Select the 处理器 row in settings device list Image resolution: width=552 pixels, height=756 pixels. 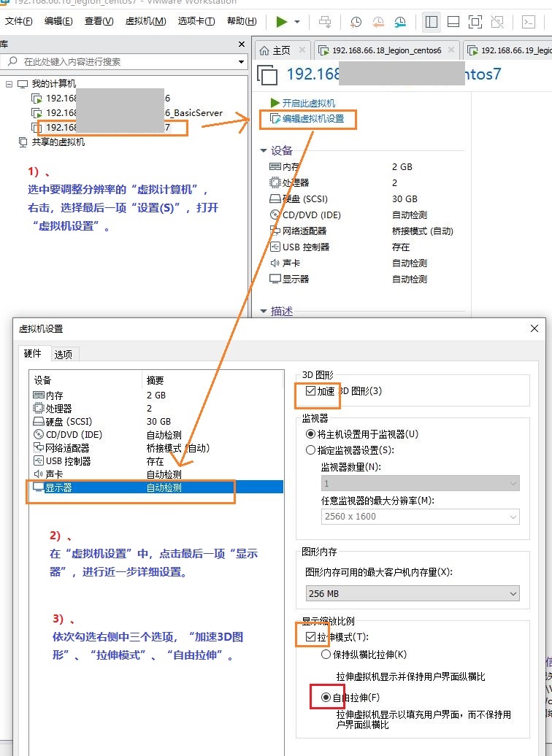[x=156, y=409]
